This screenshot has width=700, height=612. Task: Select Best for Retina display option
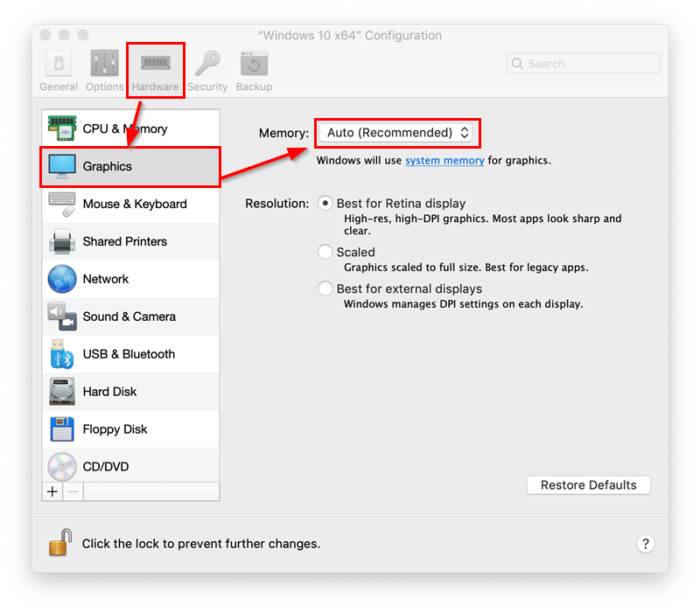pos(325,204)
